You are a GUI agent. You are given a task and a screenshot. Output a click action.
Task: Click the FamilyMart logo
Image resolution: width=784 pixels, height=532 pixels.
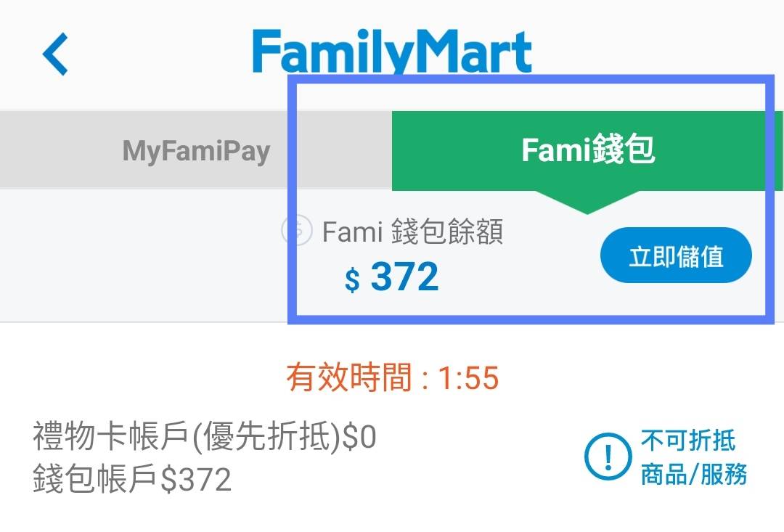click(x=392, y=51)
